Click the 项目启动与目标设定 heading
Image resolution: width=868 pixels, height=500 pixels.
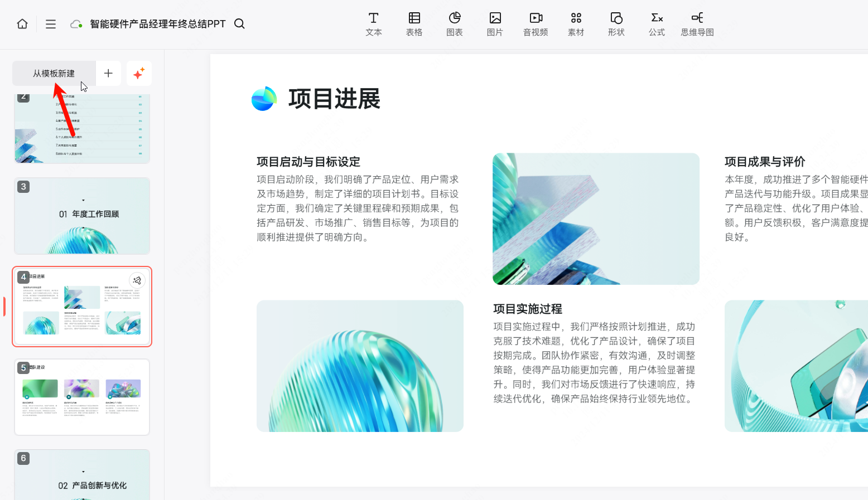pyautogui.click(x=308, y=162)
